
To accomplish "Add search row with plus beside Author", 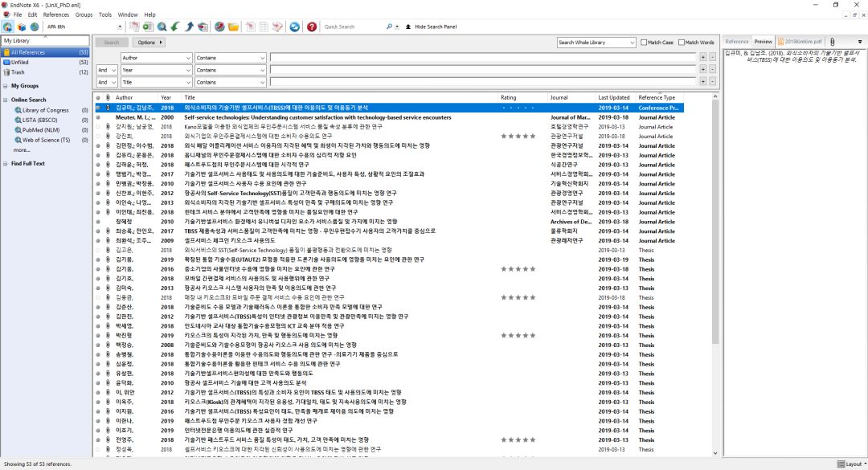I will click(703, 57).
